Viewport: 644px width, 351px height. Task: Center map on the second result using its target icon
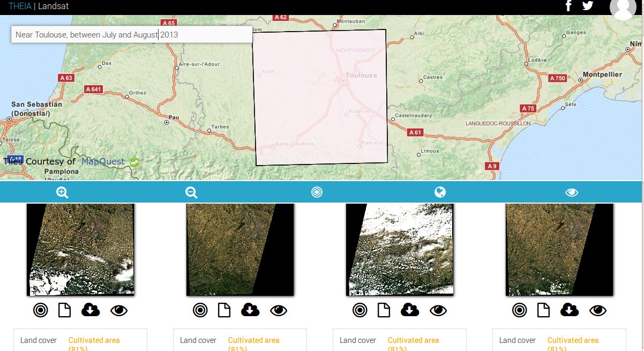[x=200, y=310]
